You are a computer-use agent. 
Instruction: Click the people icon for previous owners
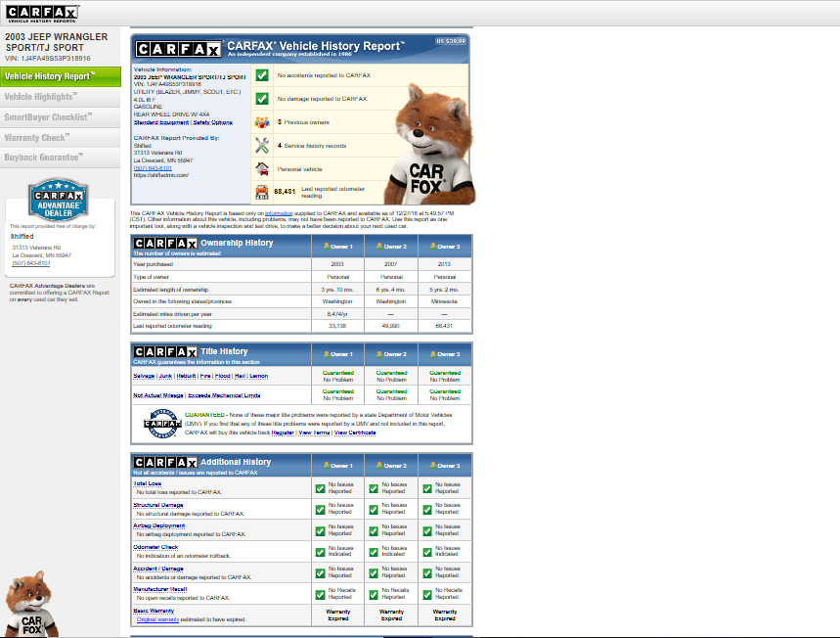click(262, 122)
